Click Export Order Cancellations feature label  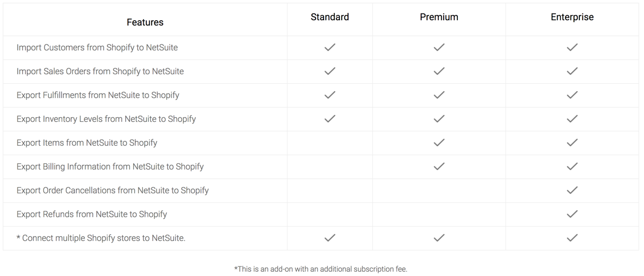(112, 191)
